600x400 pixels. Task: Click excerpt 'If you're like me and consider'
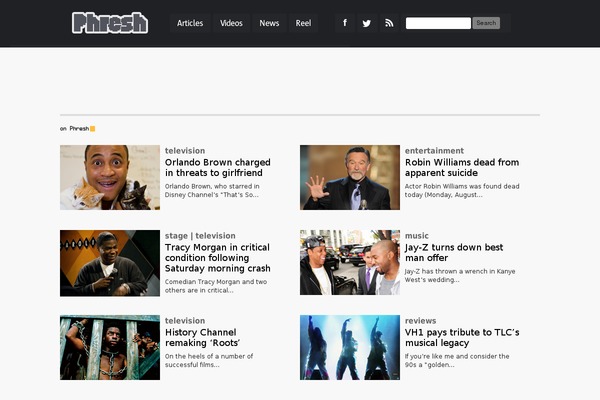(457, 360)
